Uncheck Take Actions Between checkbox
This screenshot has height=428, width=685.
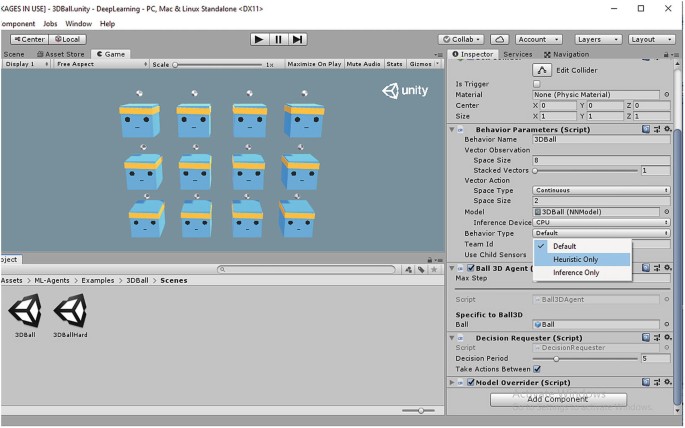click(537, 369)
